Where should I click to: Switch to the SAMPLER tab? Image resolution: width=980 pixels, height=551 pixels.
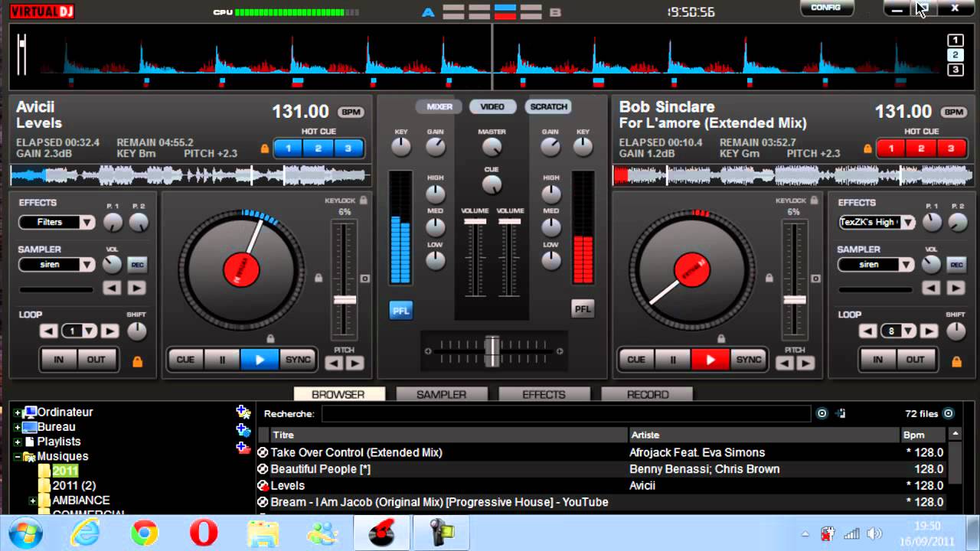(441, 394)
